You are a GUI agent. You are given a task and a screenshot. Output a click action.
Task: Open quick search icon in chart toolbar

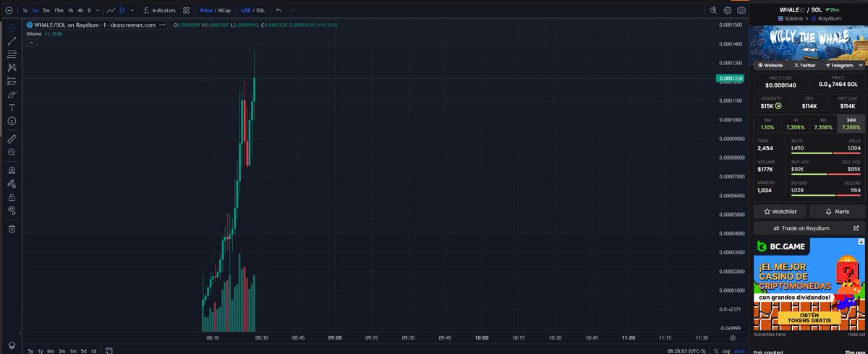click(712, 11)
